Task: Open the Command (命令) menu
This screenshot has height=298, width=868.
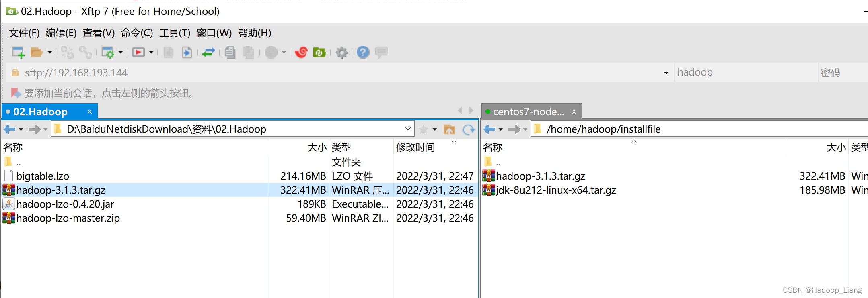Action: pos(137,33)
